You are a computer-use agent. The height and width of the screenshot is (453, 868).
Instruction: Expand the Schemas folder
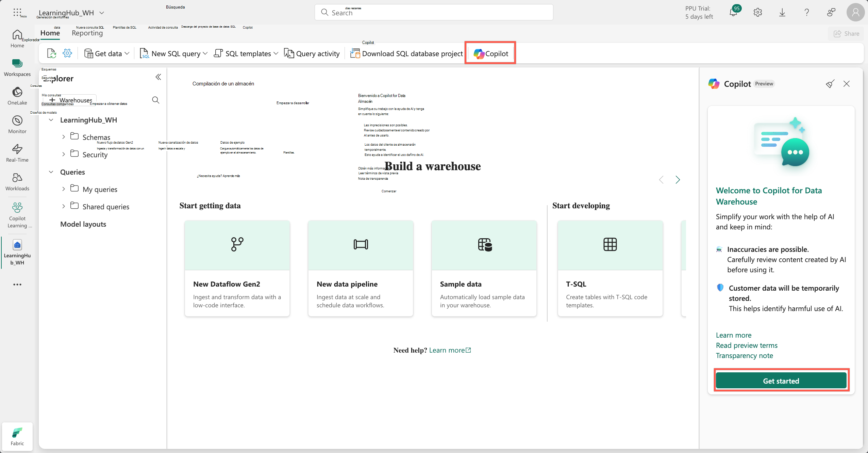point(63,137)
